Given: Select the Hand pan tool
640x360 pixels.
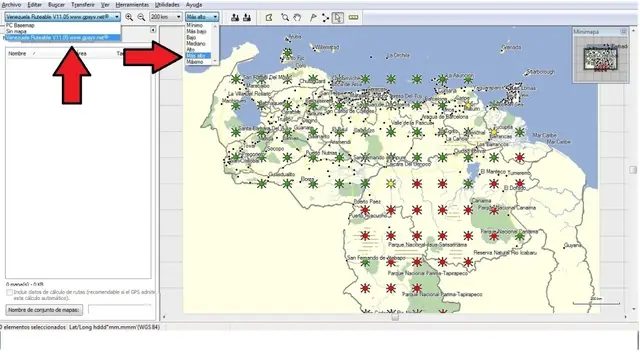Looking at the screenshot, I should [x=297, y=17].
